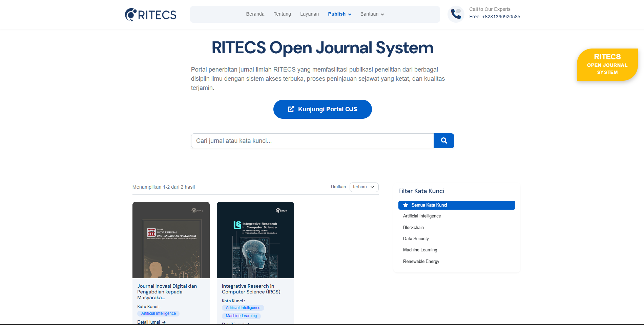Open the Publish dropdown menu
Image resolution: width=644 pixels, height=325 pixels.
point(339,14)
